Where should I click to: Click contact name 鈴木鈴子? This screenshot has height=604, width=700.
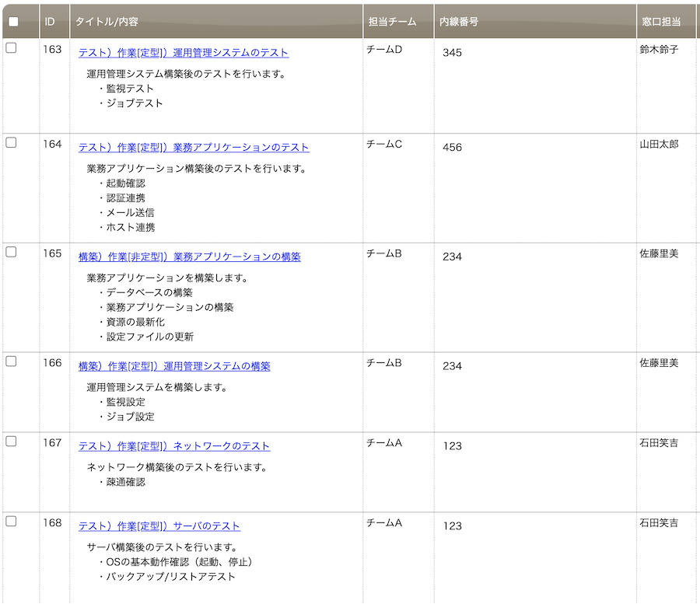pos(659,50)
